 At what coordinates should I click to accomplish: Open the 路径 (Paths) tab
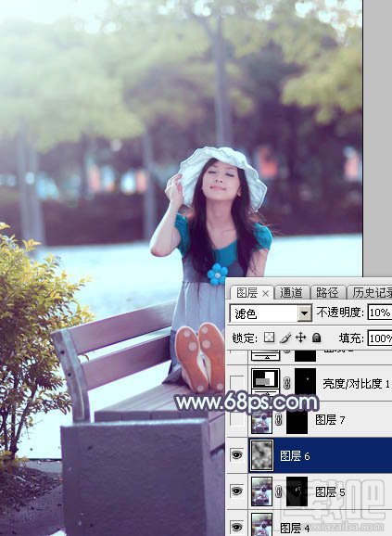(x=327, y=293)
